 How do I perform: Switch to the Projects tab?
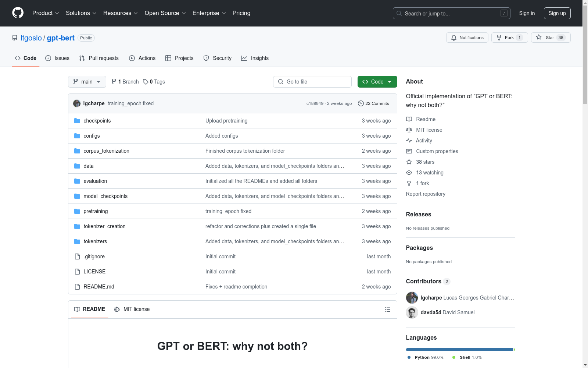tap(179, 58)
